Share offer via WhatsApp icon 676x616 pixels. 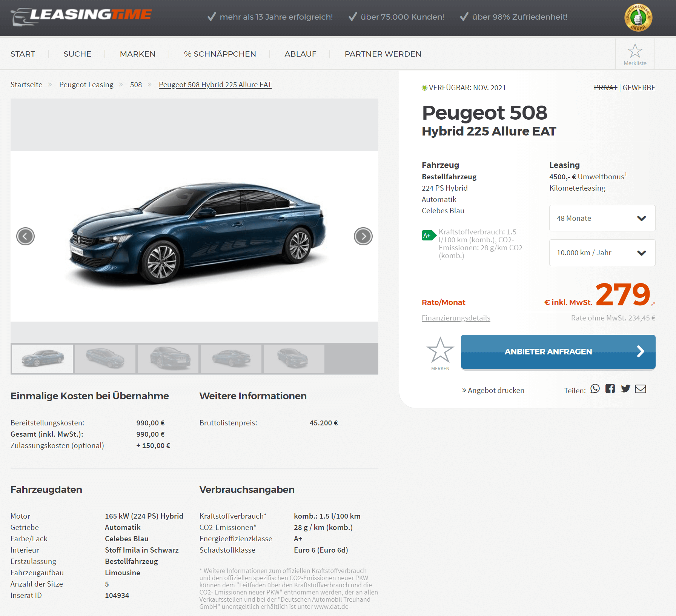(595, 389)
